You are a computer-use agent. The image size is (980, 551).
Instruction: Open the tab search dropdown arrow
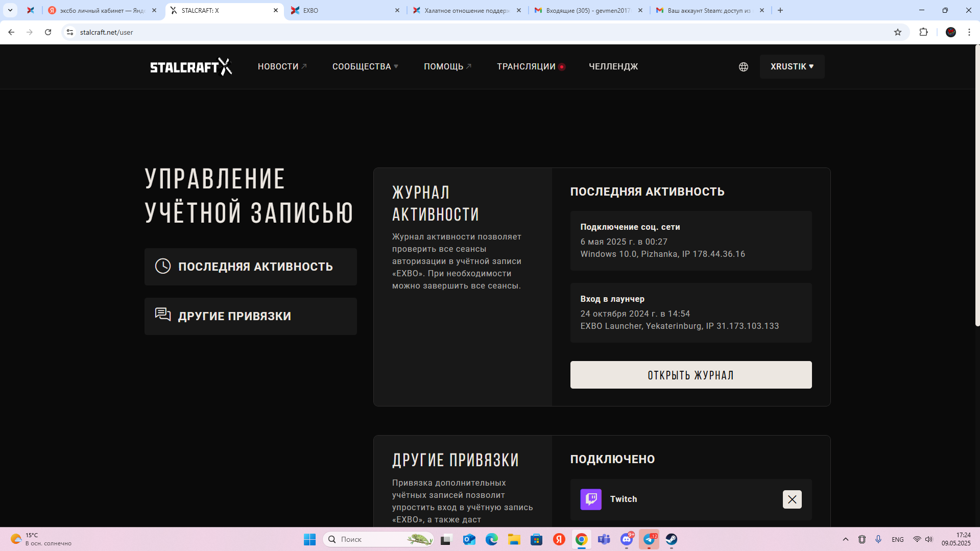click(10, 10)
